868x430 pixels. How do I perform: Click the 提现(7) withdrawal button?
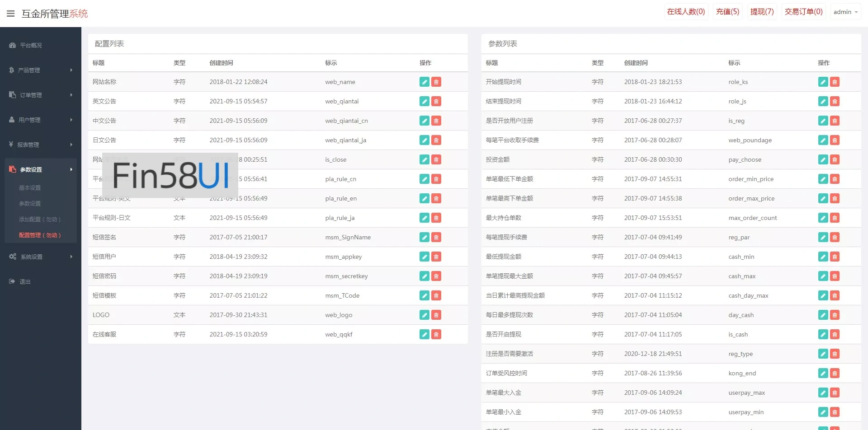point(762,11)
